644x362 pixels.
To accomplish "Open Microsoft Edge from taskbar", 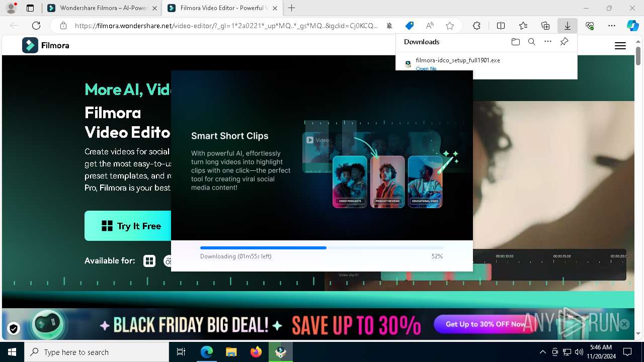I will pyautogui.click(x=207, y=352).
